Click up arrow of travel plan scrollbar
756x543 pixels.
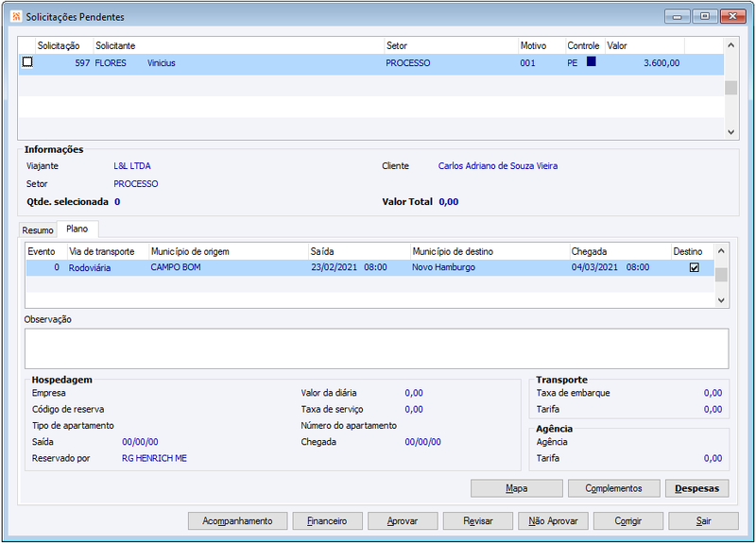tap(721, 251)
